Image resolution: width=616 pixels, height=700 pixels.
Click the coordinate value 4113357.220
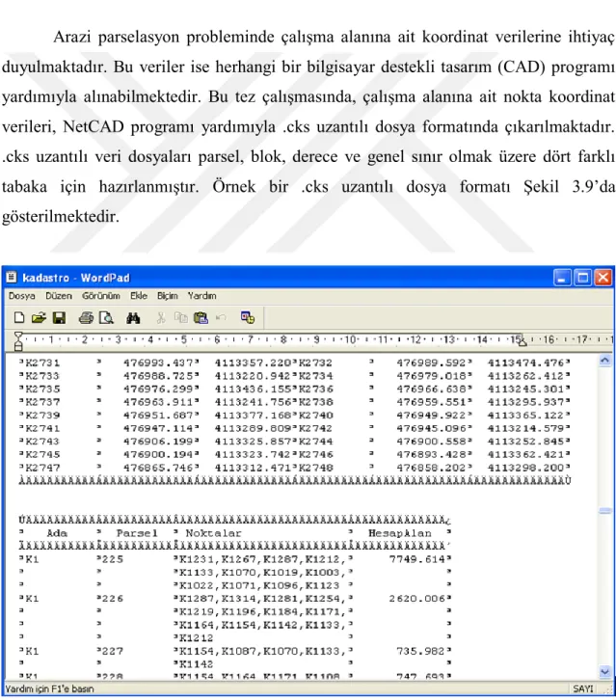coord(254,363)
